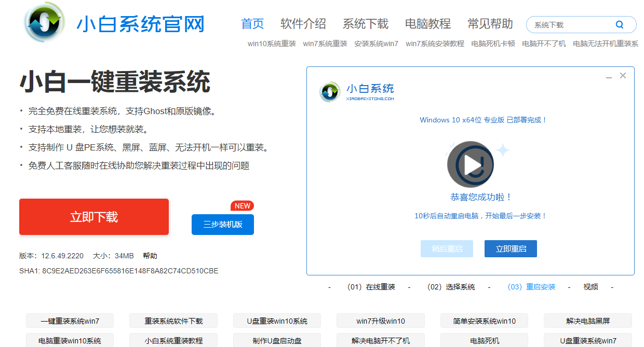Viewport: 644px width, 347px height.
Task: Click the magnifier search icon
Action: [619, 24]
